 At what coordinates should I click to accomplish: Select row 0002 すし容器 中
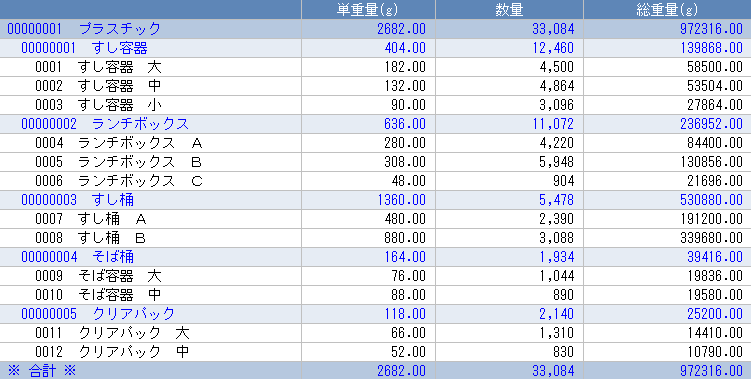[376, 86]
